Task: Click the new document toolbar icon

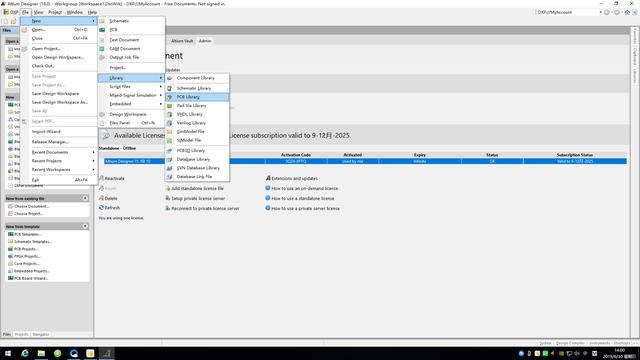Action: pos(6,21)
